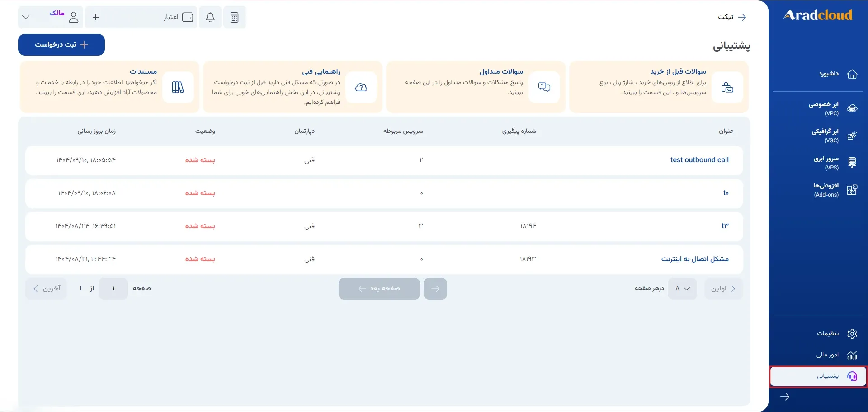The height and width of the screenshot is (412, 868).
Task: Open the ticket titled t3
Action: click(725, 225)
